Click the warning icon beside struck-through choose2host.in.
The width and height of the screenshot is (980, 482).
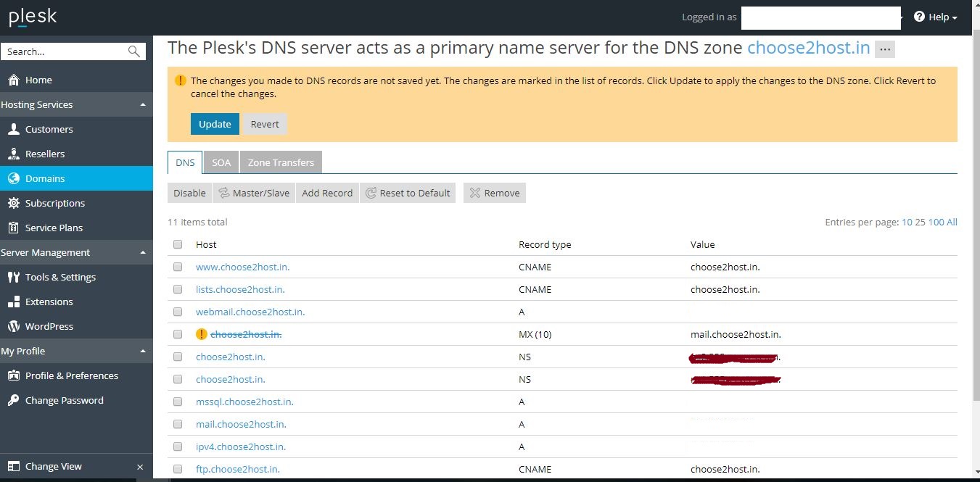click(x=202, y=334)
